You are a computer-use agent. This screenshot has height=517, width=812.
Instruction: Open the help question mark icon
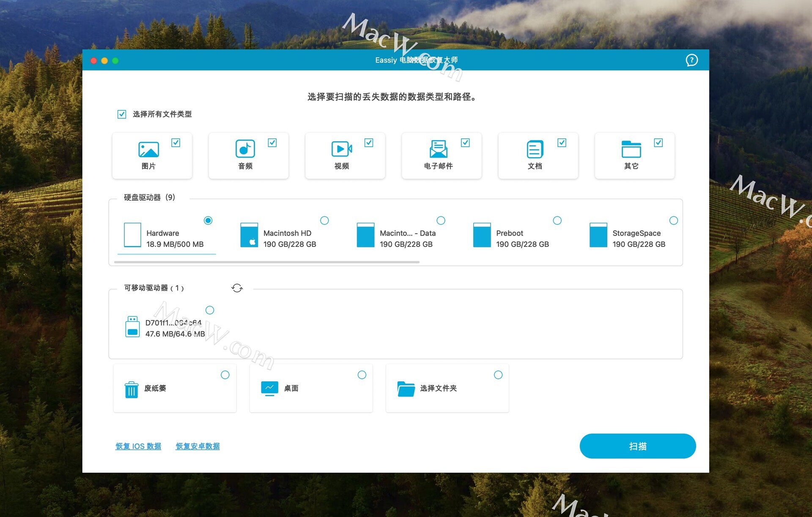pos(691,60)
